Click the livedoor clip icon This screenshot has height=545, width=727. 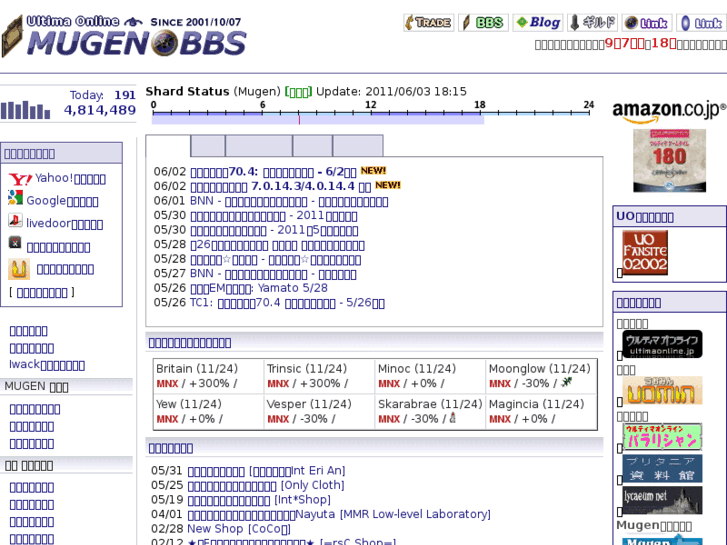15,220
